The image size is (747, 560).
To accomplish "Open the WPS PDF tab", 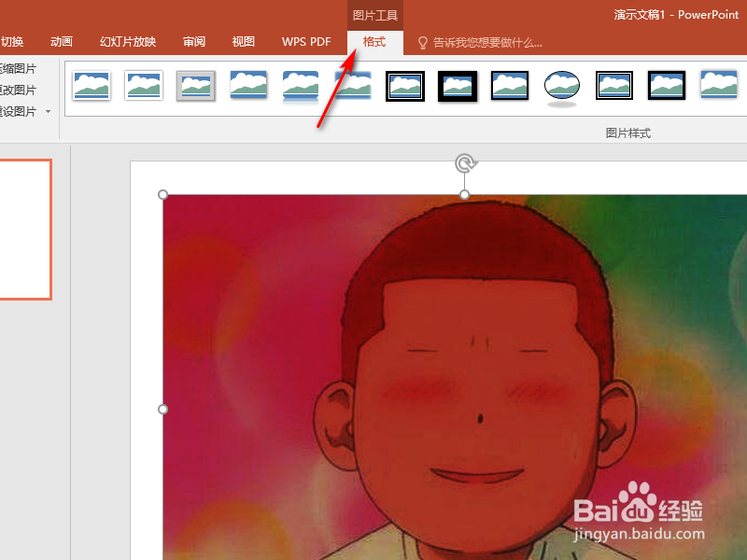I will (x=306, y=42).
